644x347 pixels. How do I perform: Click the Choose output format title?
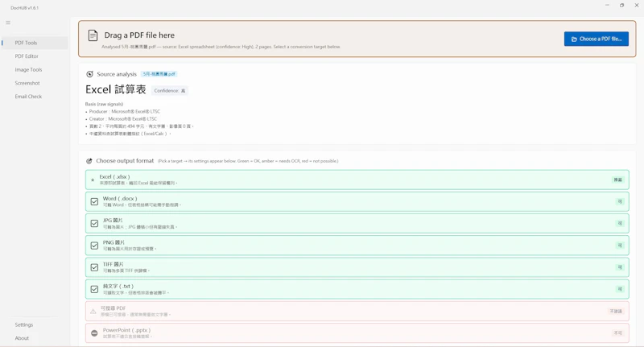[x=125, y=161]
